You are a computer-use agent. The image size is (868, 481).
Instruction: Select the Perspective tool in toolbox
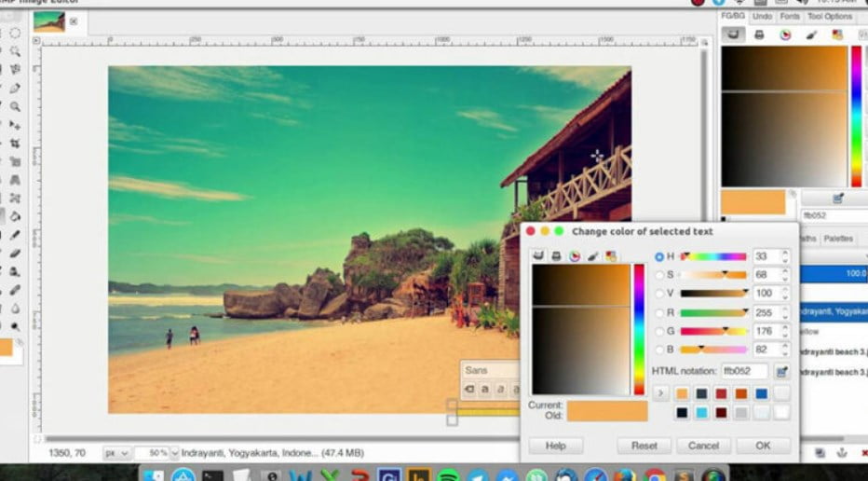click(x=15, y=180)
